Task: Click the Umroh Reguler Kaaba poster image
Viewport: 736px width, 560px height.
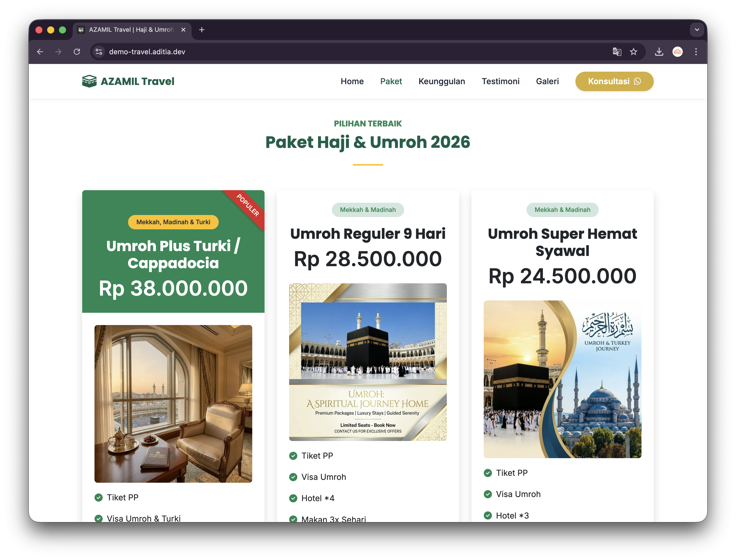Action: [x=367, y=362]
